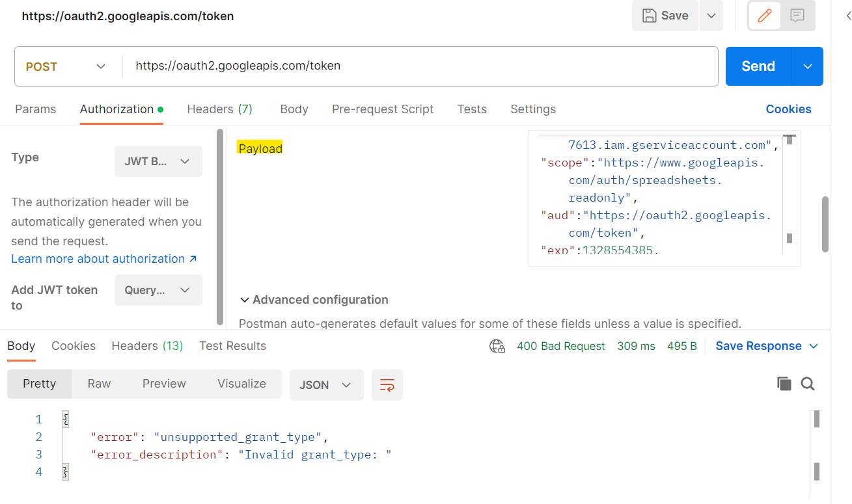This screenshot has height=504, width=852.
Task: Open the Save Response dropdown arrow
Action: (x=814, y=346)
